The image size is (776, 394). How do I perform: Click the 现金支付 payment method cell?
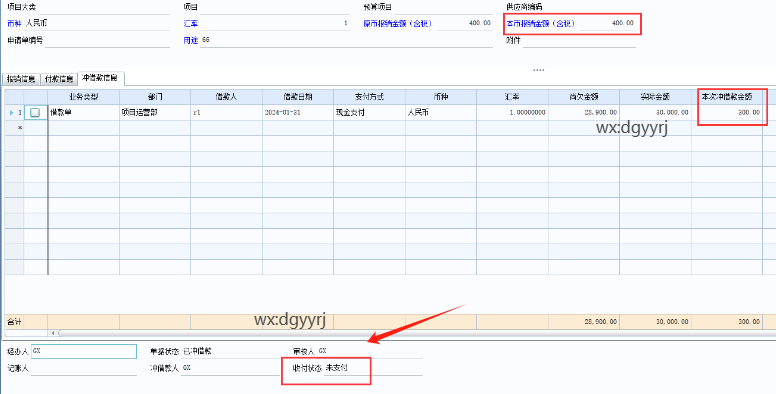(x=370, y=112)
